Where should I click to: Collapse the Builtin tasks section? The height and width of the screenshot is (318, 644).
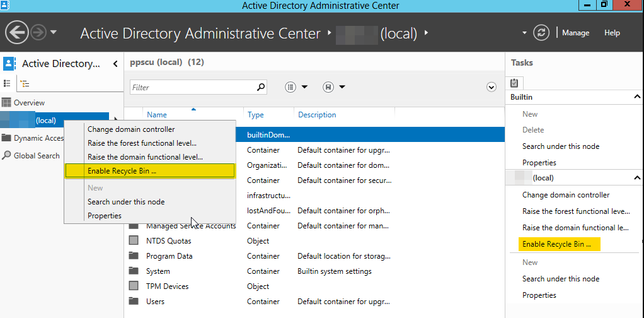pos(637,97)
